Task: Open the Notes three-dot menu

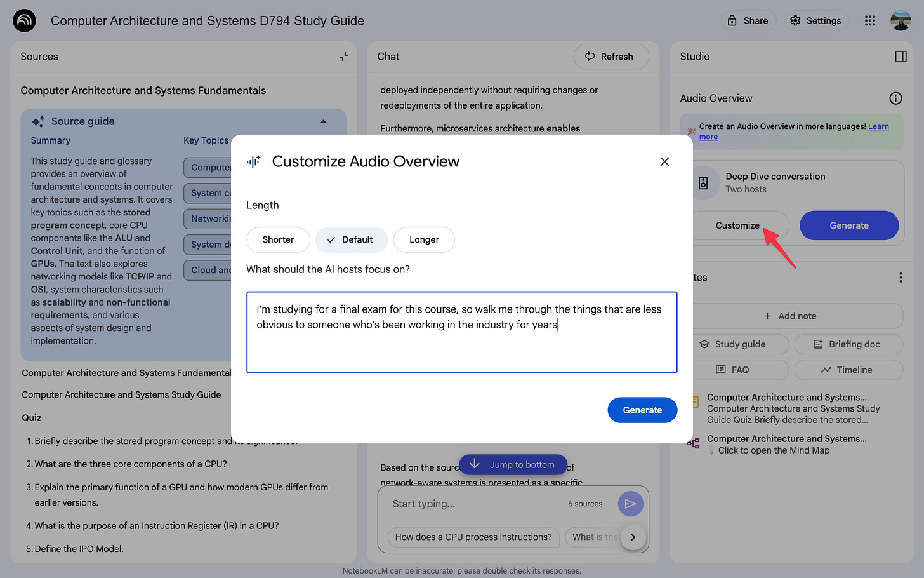Action: click(x=901, y=278)
